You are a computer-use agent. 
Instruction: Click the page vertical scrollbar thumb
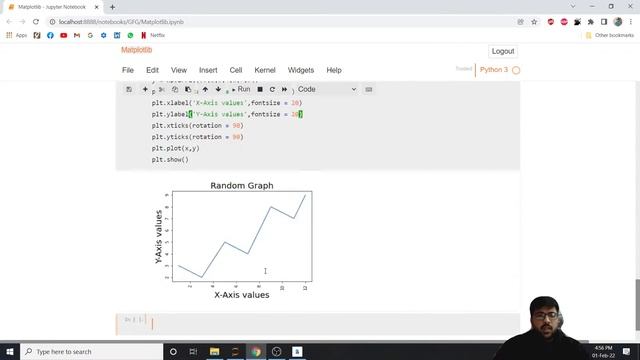click(x=638, y=304)
